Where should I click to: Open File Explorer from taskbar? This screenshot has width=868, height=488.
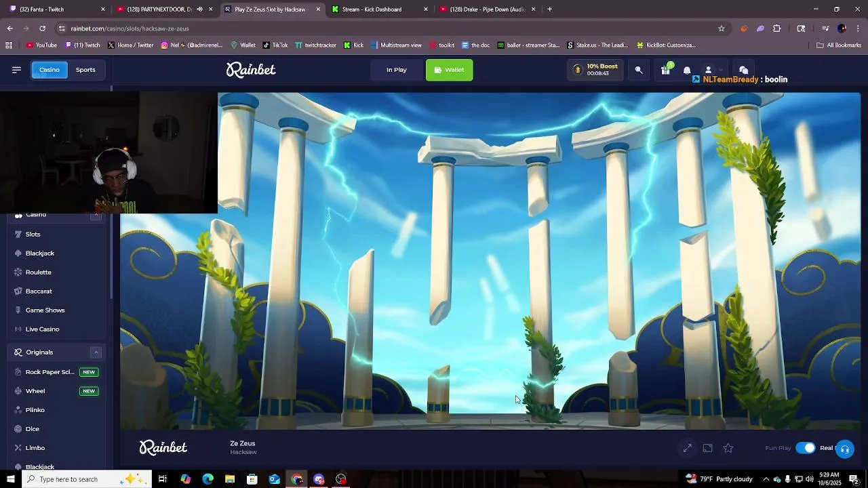click(230, 479)
